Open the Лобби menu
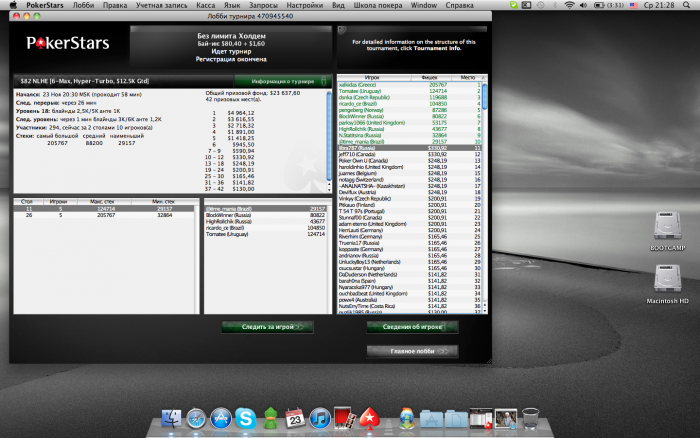Screen dimensions: 700x438 click(x=83, y=5)
